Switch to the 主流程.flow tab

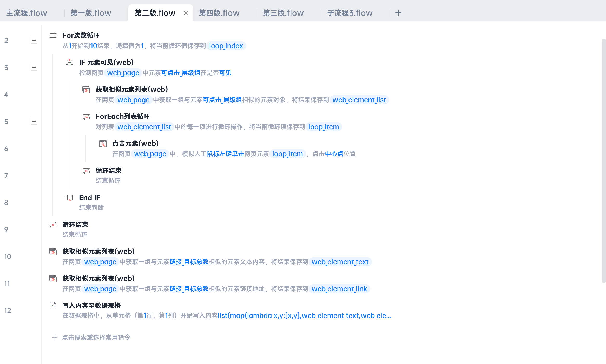pos(27,13)
